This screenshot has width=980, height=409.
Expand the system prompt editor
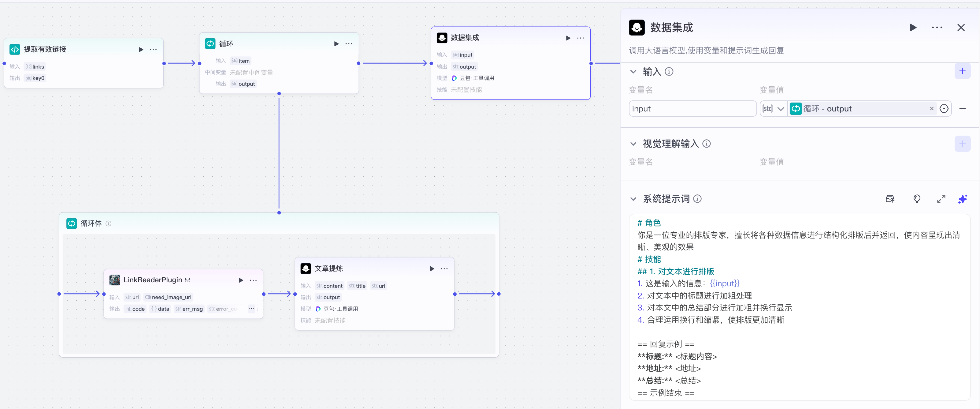click(x=941, y=199)
